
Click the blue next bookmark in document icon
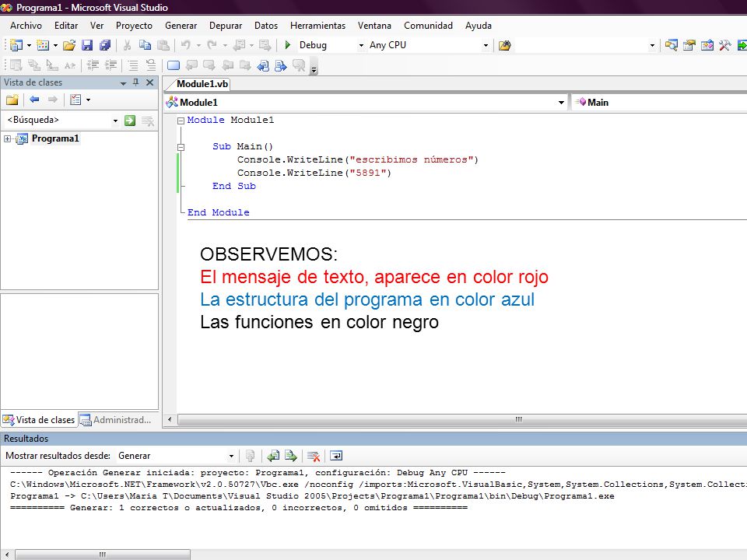point(281,65)
